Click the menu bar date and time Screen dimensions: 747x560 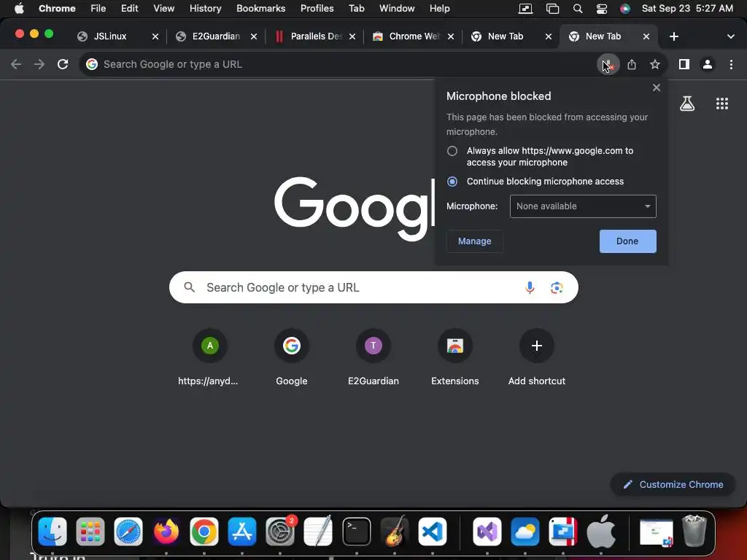[x=687, y=9]
